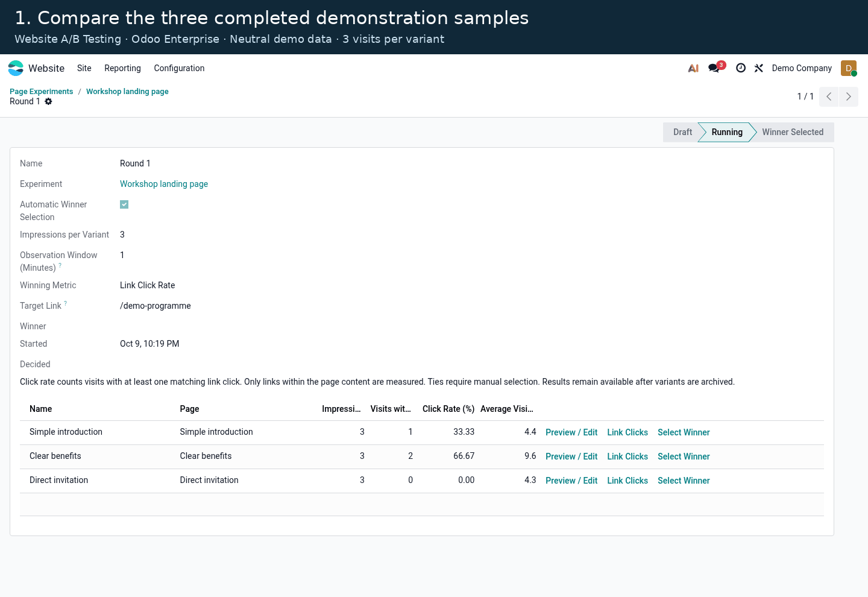Click Target Link help question mark
868x597 pixels.
tap(66, 303)
